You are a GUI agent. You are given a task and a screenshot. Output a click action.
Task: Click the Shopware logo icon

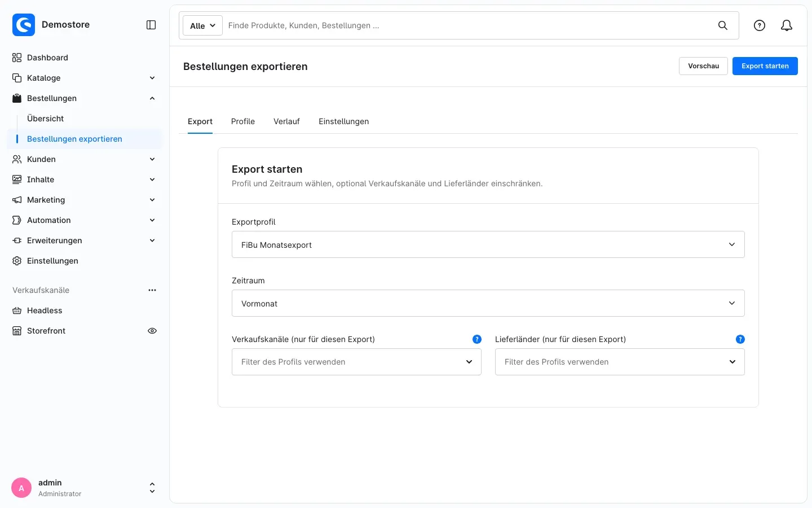[x=24, y=25]
